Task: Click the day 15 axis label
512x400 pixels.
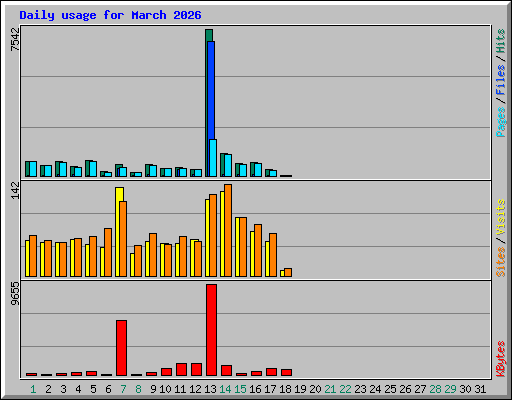Action: click(240, 389)
